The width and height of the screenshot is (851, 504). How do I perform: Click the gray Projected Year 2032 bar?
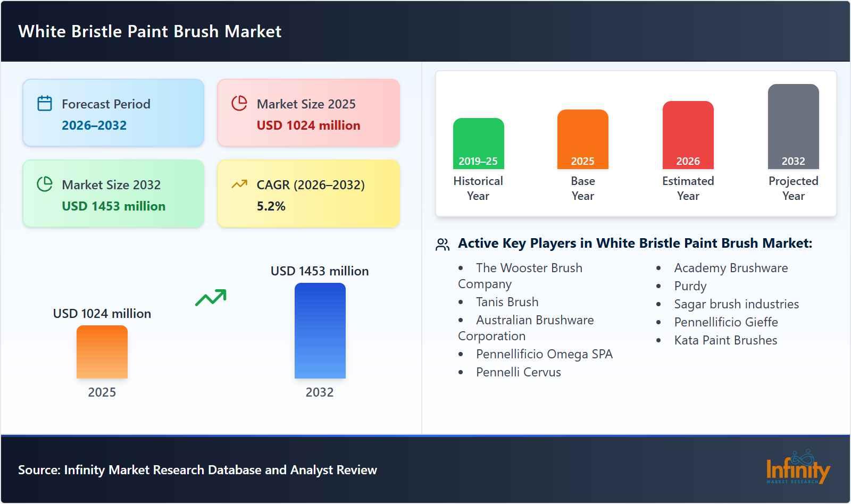(x=793, y=127)
